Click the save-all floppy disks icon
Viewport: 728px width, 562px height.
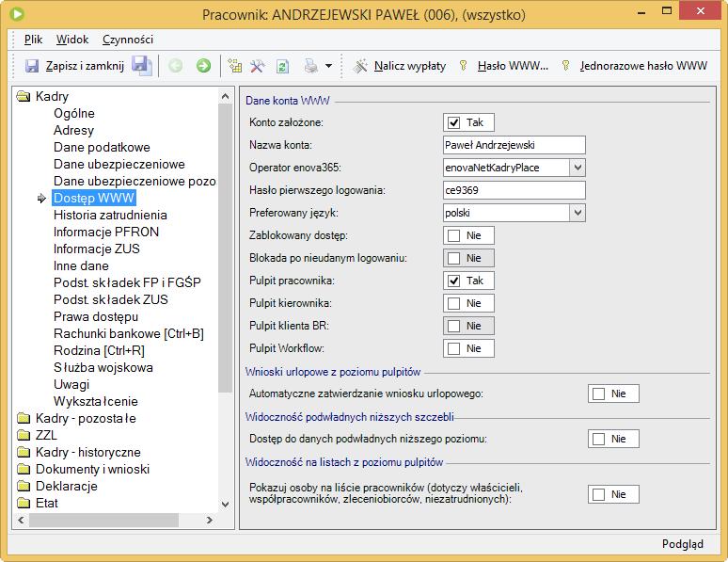(142, 66)
